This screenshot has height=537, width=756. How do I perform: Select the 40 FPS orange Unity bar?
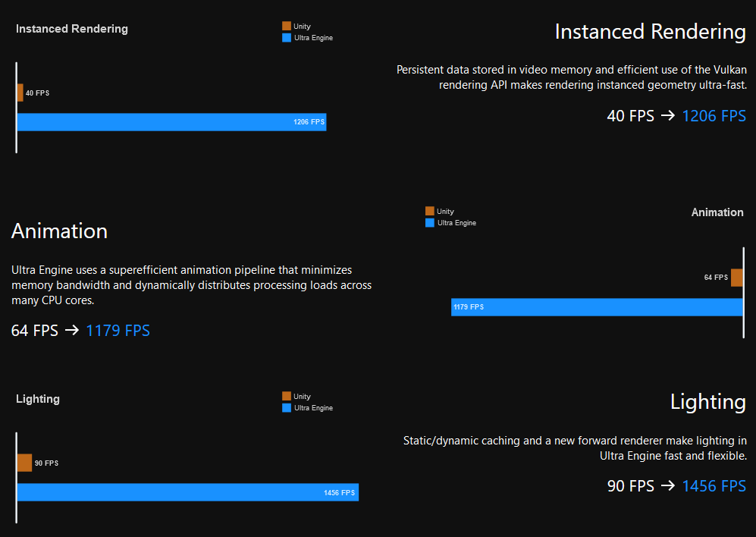(x=20, y=93)
